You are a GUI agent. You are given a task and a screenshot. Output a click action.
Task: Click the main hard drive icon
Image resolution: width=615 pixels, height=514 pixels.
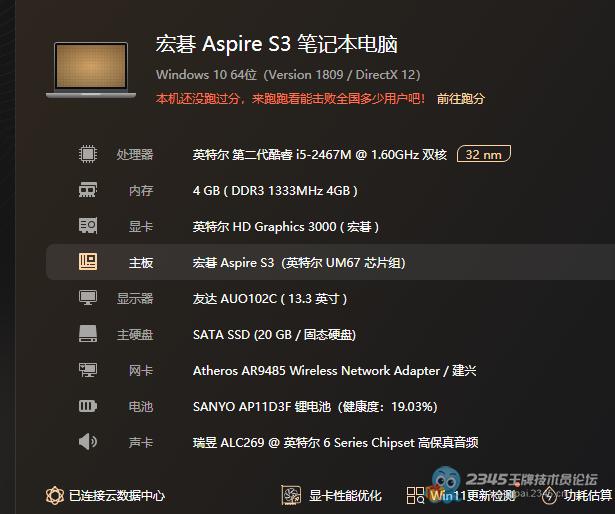(x=88, y=334)
